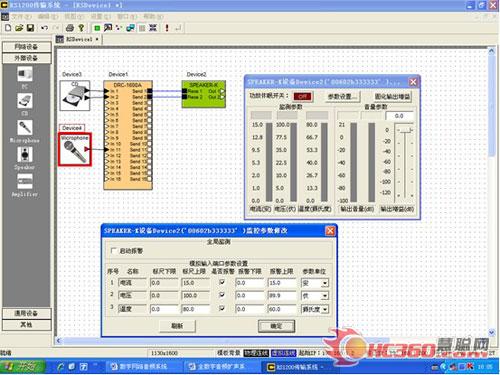Click the 参数设置 button
The height and width of the screenshot is (375, 500).
pyautogui.click(x=342, y=97)
